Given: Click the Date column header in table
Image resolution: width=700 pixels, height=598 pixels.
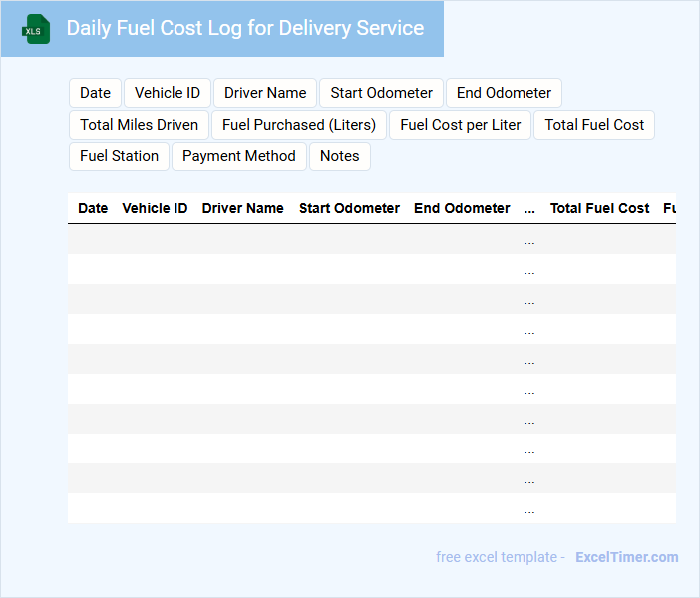Looking at the screenshot, I should (x=93, y=208).
